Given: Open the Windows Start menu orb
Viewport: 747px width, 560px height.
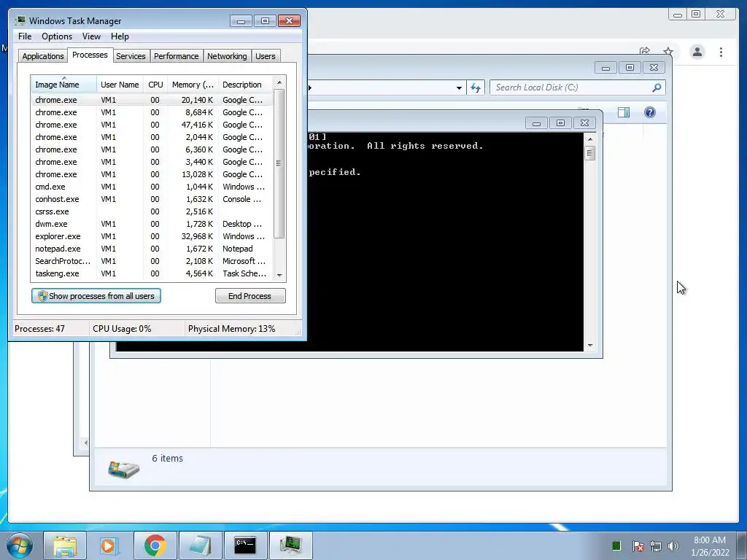Looking at the screenshot, I should [20, 545].
